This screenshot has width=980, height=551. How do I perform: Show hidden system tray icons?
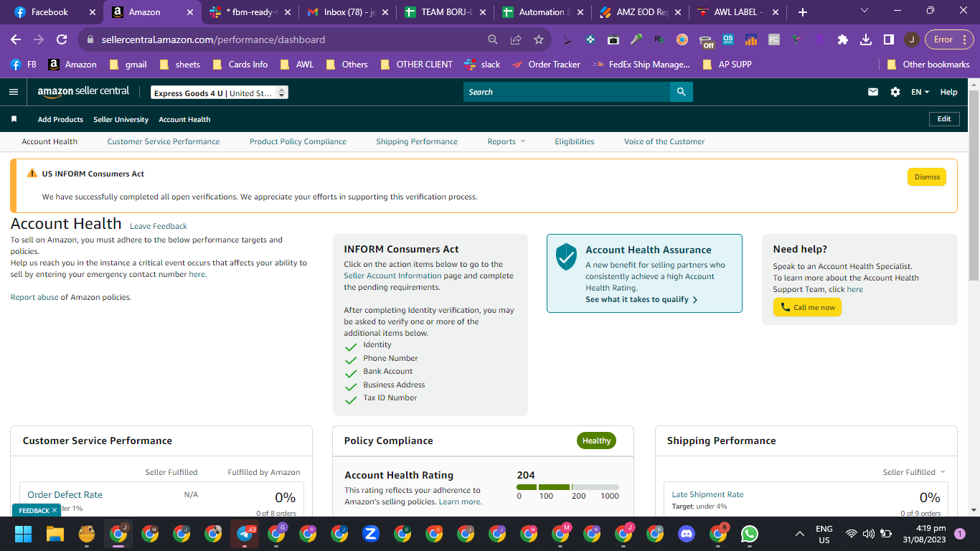[x=800, y=534]
